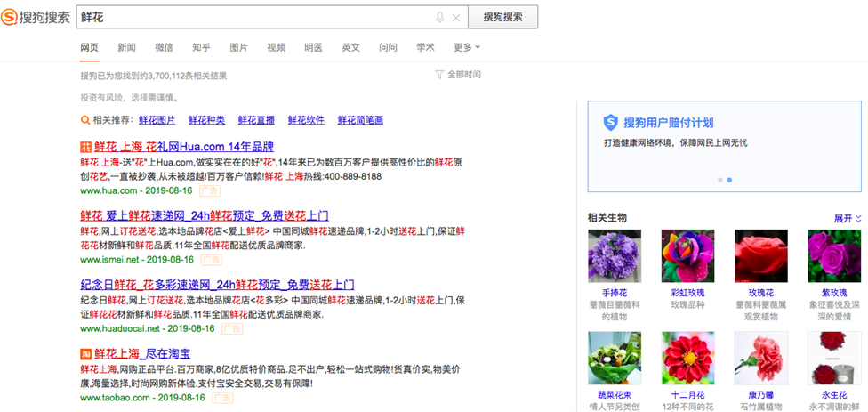Click the www.ismei.net green URL
This screenshot has height=412, width=868.
[x=109, y=260]
